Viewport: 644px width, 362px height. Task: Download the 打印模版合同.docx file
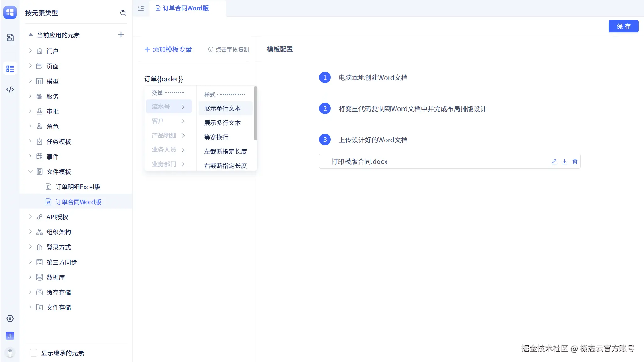coord(565,162)
